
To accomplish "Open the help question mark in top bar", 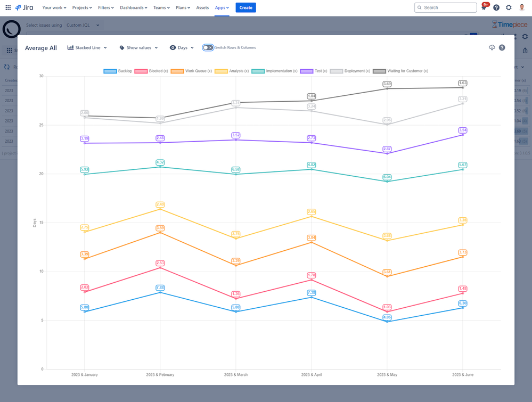I will [496, 7].
